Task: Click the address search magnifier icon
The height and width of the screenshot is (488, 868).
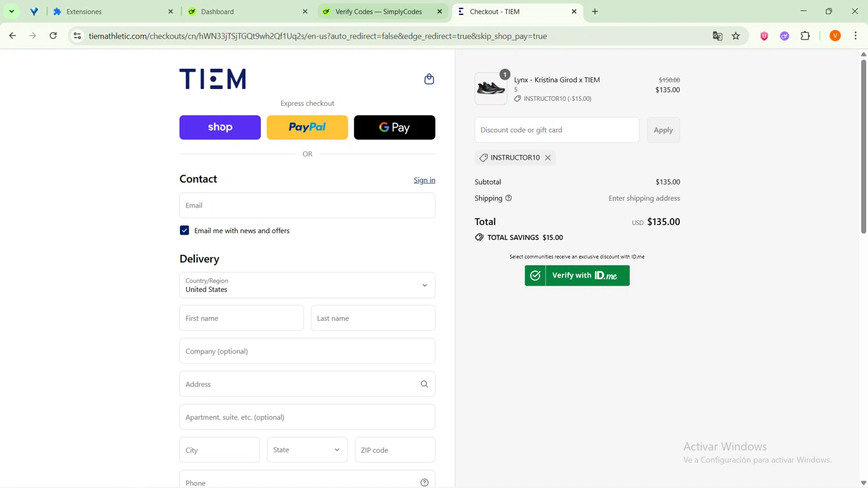Action: tap(424, 384)
